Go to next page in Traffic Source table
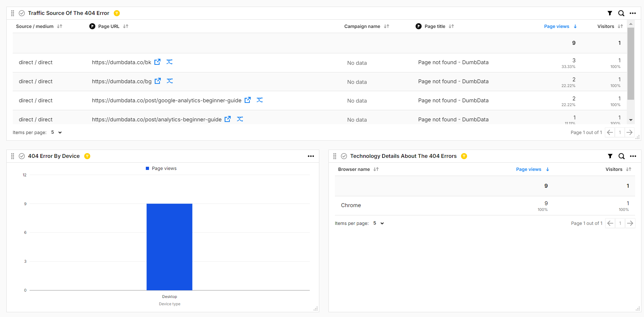 pyautogui.click(x=629, y=132)
